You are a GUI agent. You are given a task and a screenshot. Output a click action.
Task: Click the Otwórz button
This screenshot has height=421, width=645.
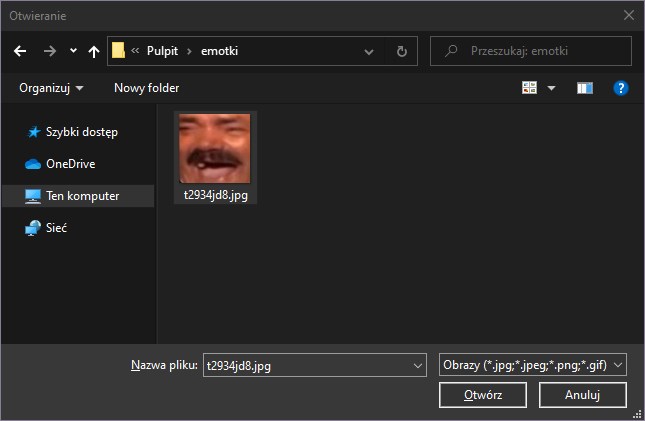point(483,395)
